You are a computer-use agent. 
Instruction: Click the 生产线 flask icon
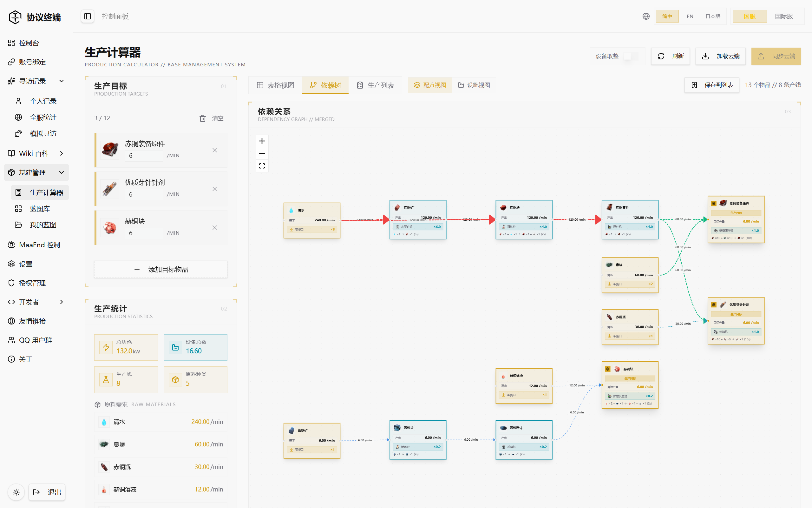click(106, 380)
